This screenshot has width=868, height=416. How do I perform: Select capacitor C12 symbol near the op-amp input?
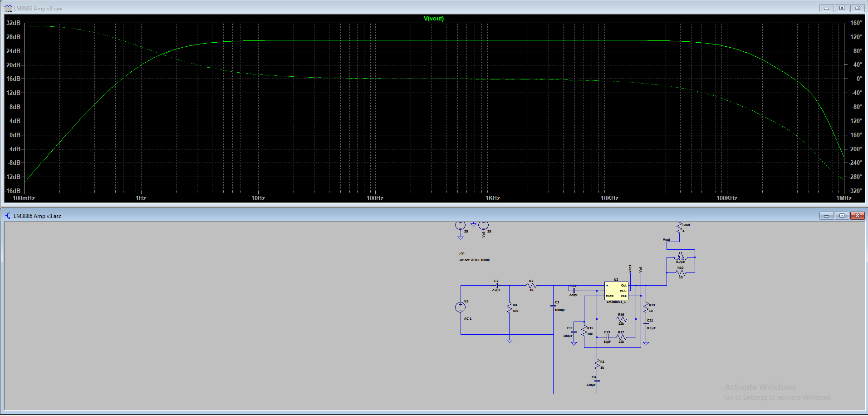pyautogui.click(x=574, y=291)
